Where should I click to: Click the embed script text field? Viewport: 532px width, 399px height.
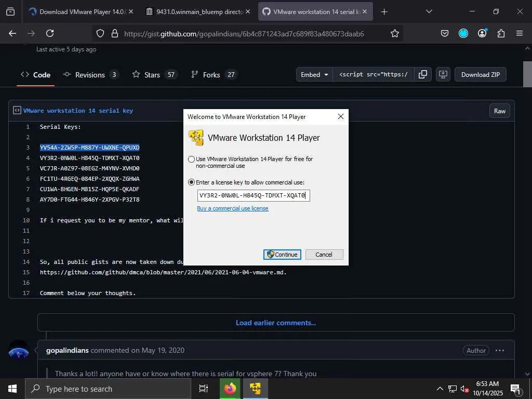[374, 74]
